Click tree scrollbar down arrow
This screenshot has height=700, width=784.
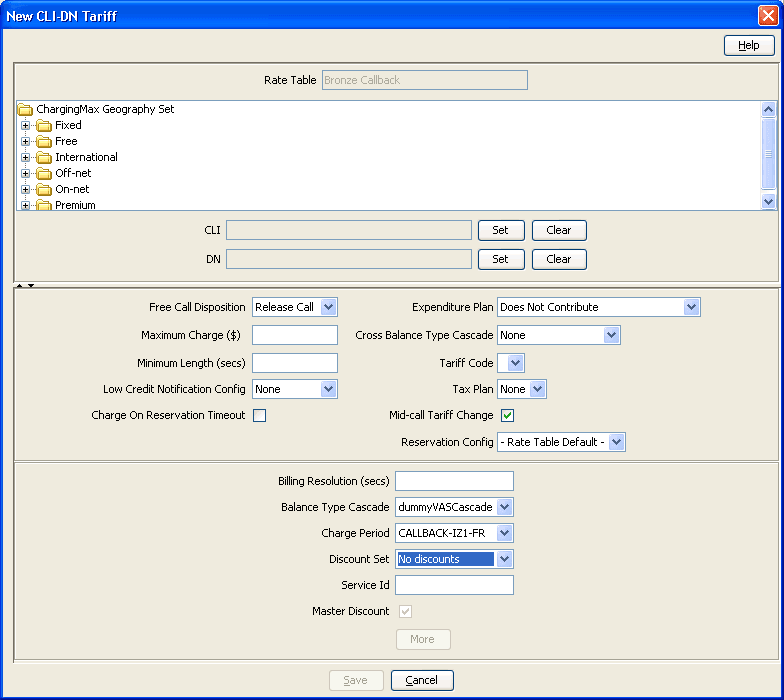point(768,202)
